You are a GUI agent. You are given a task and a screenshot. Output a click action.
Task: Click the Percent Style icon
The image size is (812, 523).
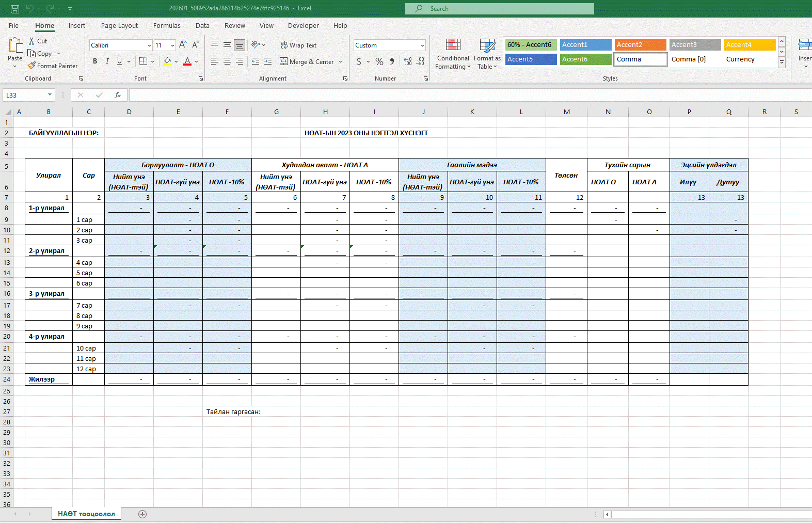pos(379,61)
